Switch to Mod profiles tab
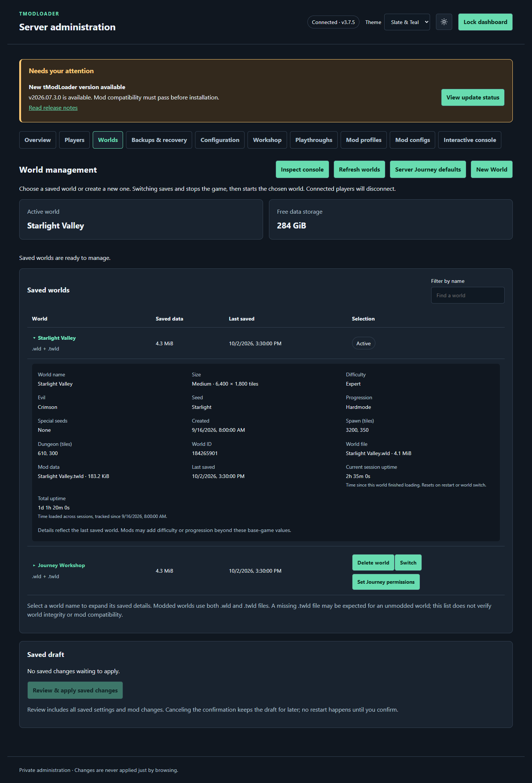Image resolution: width=532 pixels, height=783 pixels. (364, 140)
